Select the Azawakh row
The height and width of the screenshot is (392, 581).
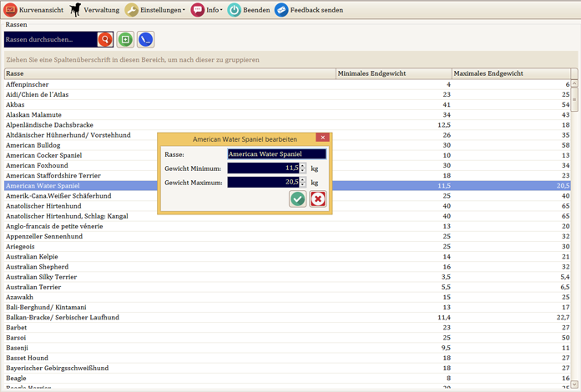287,297
